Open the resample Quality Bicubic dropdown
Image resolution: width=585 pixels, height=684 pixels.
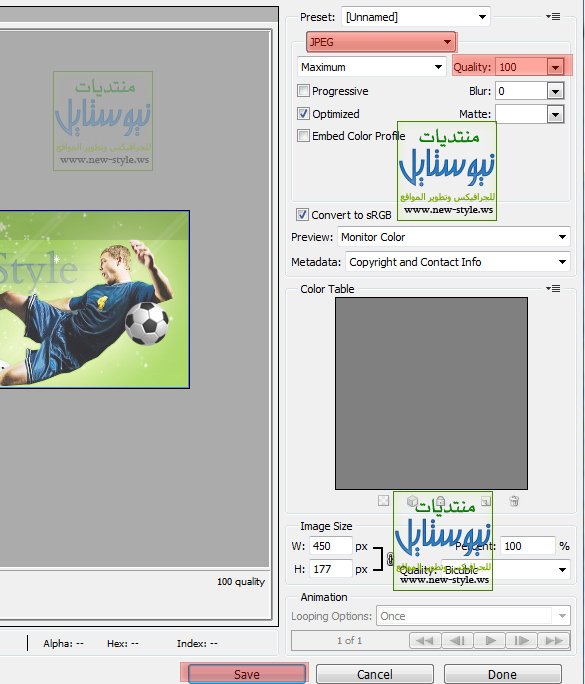[506, 570]
